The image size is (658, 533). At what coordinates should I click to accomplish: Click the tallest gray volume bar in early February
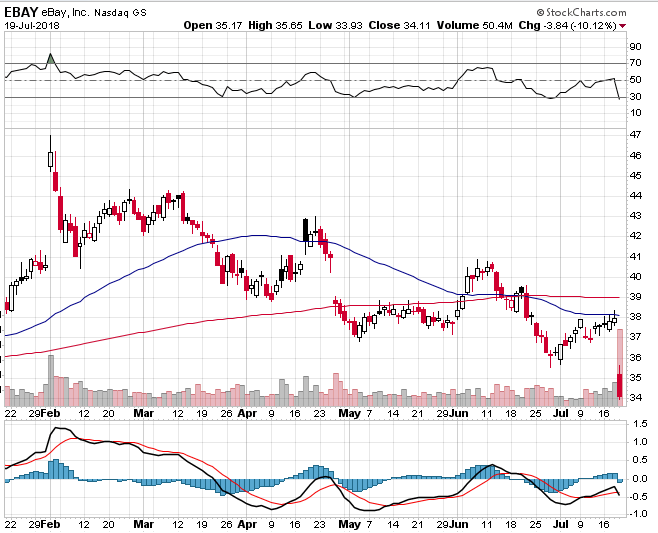point(51,381)
